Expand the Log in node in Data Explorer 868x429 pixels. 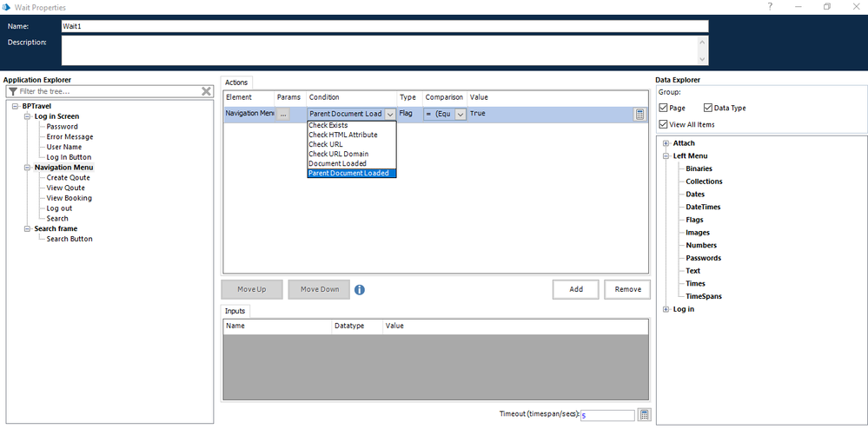pyautogui.click(x=666, y=309)
